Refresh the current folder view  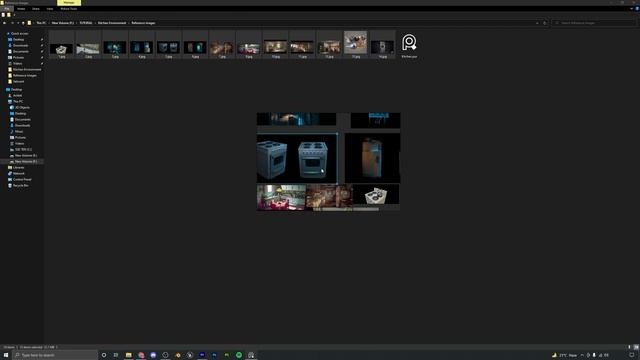click(545, 23)
